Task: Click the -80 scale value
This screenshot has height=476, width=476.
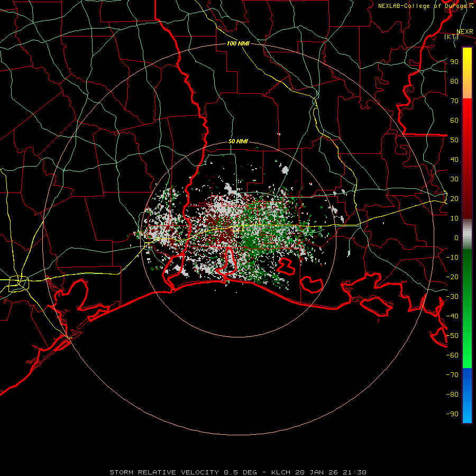Action: 452,395
